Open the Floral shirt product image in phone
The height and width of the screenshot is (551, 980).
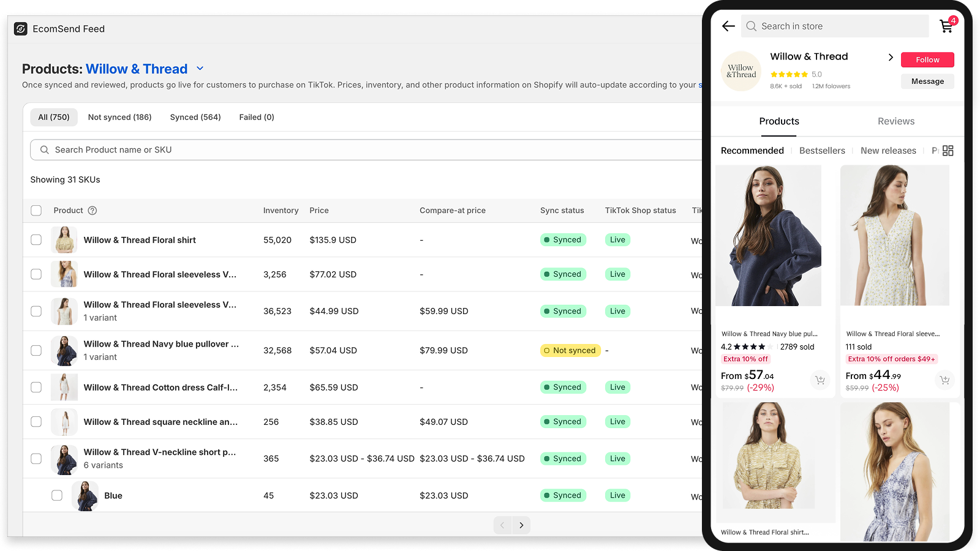click(x=769, y=456)
